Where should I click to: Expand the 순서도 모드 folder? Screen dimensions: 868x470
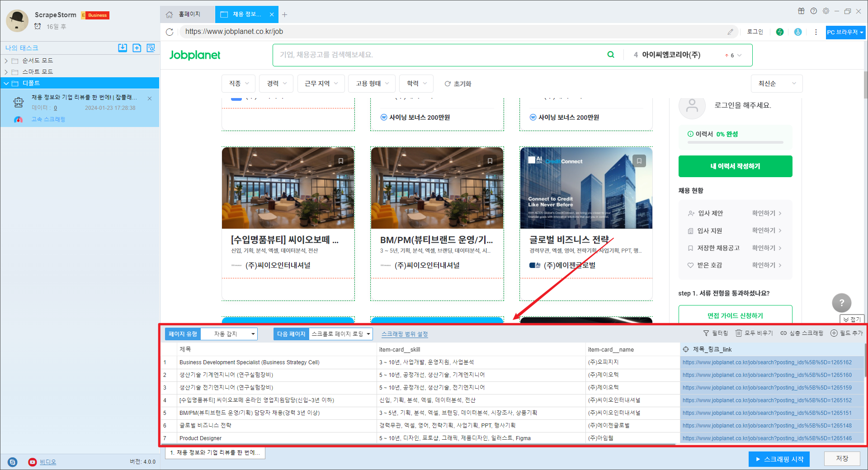6,61
